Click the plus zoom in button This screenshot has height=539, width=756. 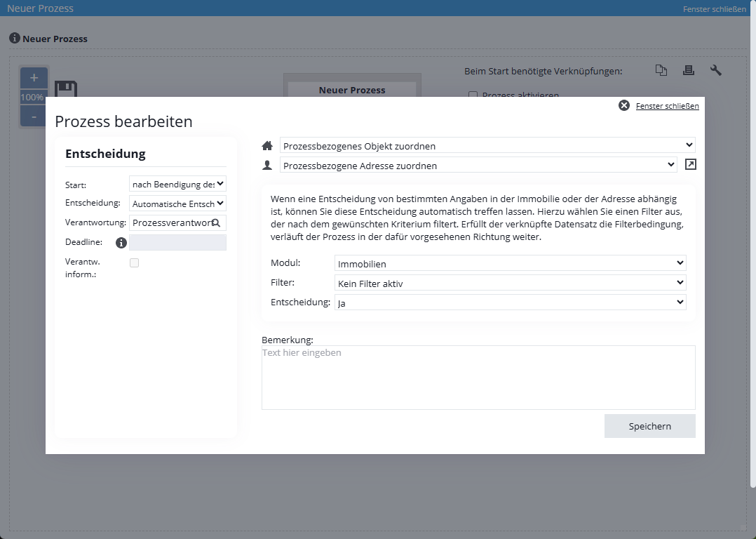tap(34, 78)
